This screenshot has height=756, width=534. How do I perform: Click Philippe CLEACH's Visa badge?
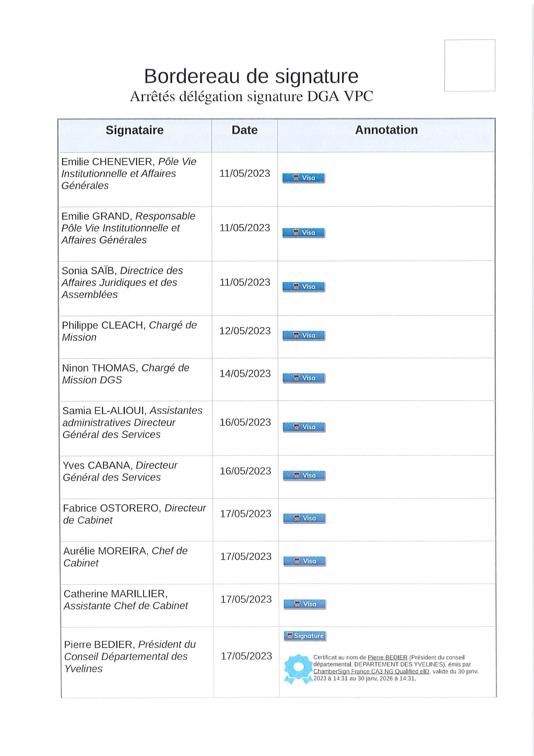[x=304, y=335]
